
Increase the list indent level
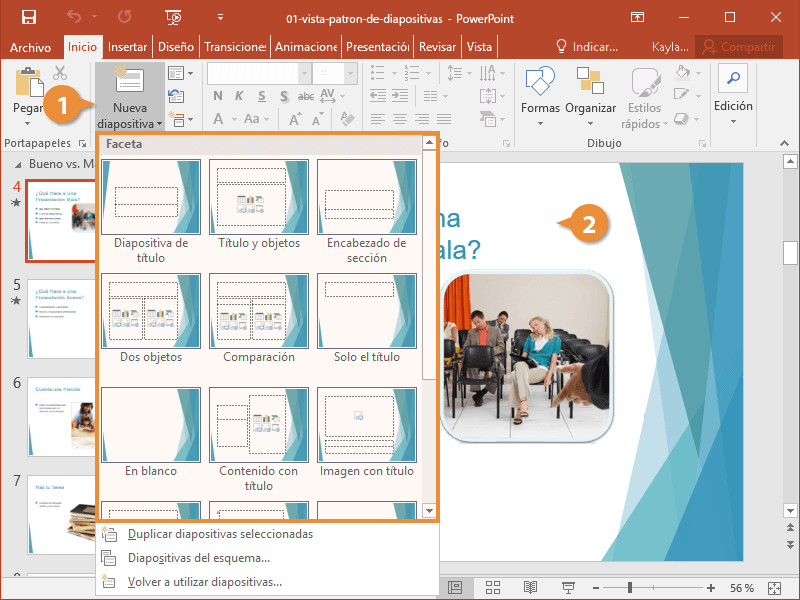(400, 95)
